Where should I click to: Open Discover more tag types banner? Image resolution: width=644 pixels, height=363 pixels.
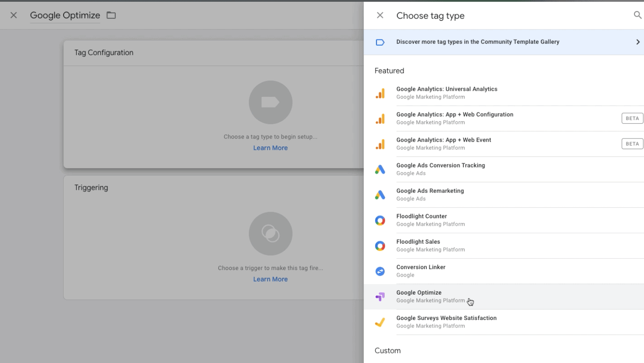point(504,42)
